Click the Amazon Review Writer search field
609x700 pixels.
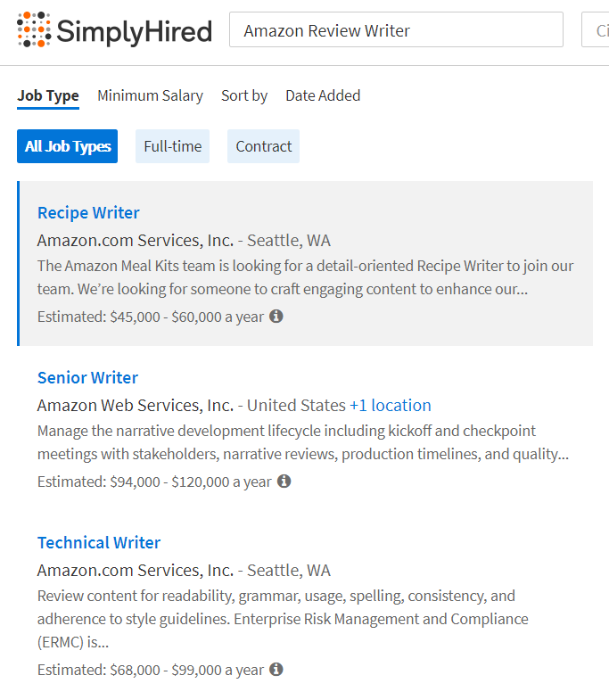click(x=396, y=29)
